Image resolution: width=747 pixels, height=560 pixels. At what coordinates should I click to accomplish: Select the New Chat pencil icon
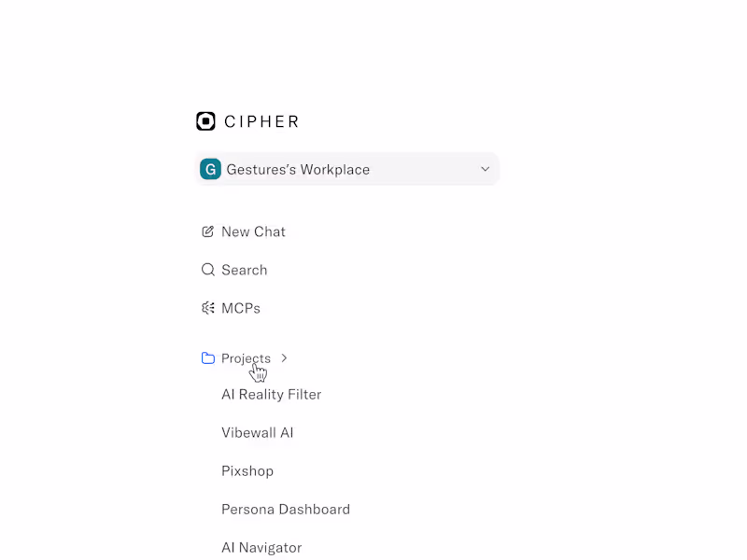click(x=207, y=231)
